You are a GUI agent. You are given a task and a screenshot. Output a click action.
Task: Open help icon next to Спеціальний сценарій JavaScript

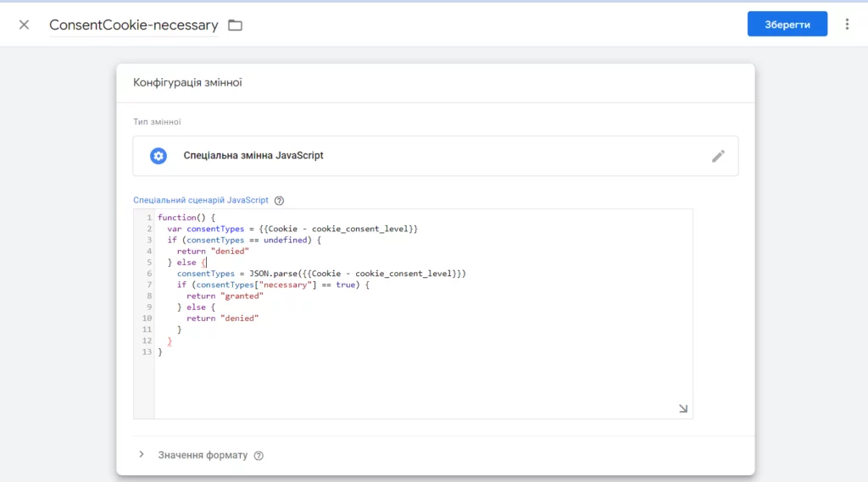pos(279,200)
